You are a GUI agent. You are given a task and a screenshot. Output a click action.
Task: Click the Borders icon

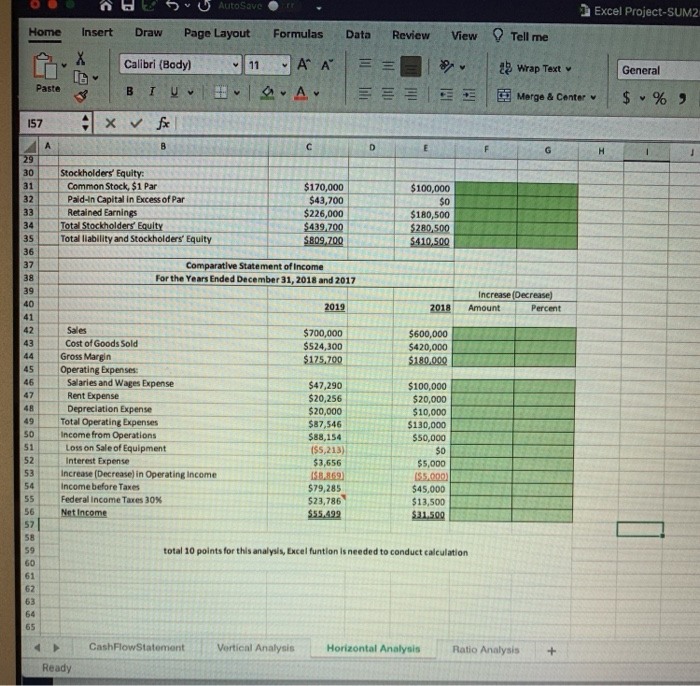221,92
